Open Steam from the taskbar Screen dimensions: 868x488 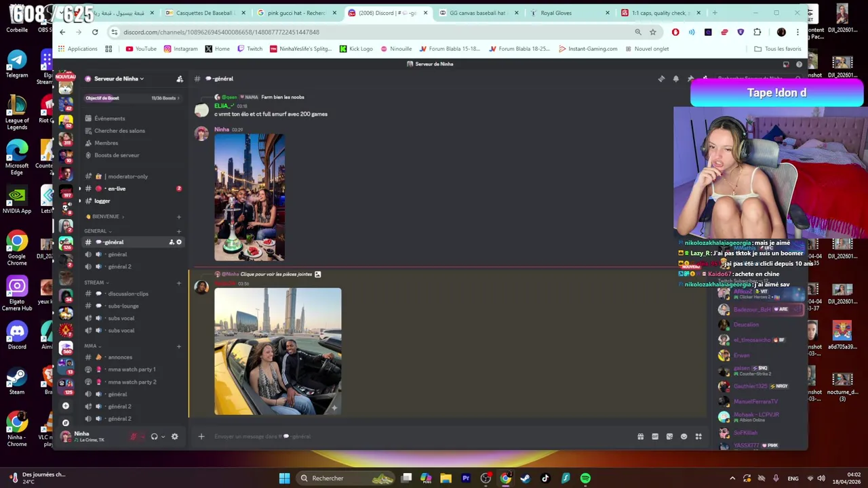[526, 479]
